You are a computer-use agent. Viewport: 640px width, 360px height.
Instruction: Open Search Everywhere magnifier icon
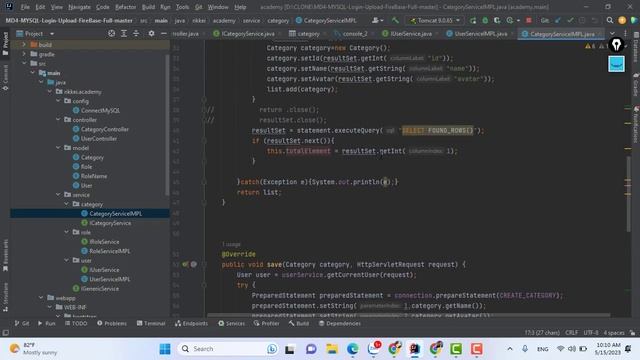609,20
